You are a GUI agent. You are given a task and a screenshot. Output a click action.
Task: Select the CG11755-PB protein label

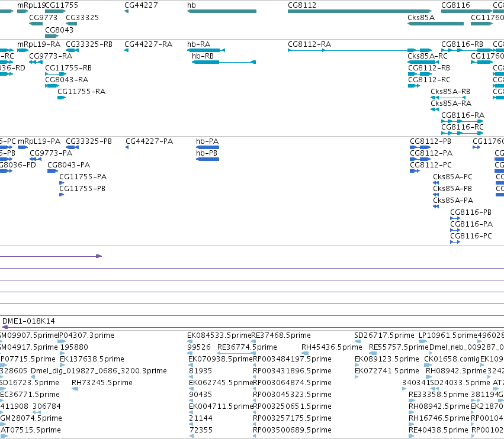[82, 189]
